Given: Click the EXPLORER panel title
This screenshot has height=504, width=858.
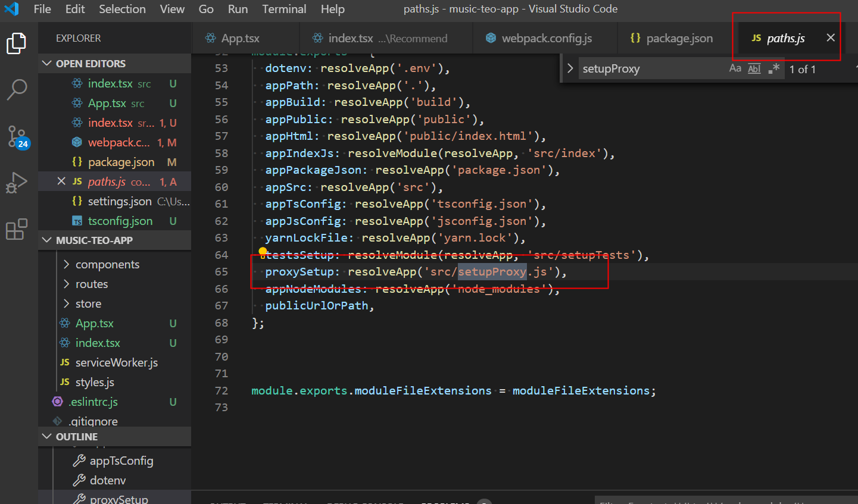Looking at the screenshot, I should pyautogui.click(x=78, y=38).
